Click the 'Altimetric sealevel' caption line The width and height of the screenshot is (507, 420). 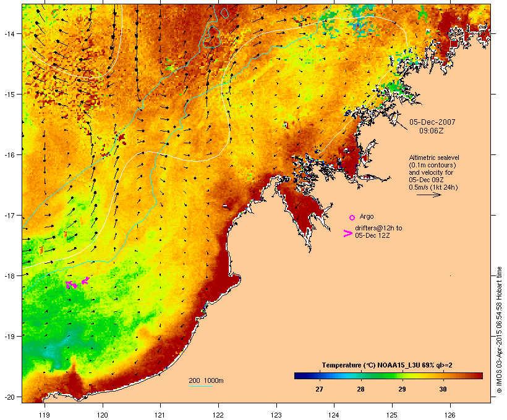point(434,157)
